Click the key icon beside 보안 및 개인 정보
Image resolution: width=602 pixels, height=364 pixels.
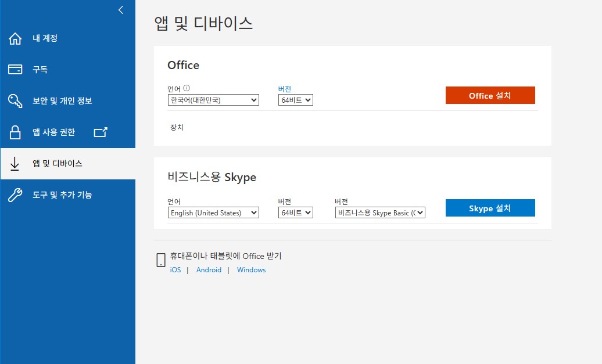coord(15,101)
